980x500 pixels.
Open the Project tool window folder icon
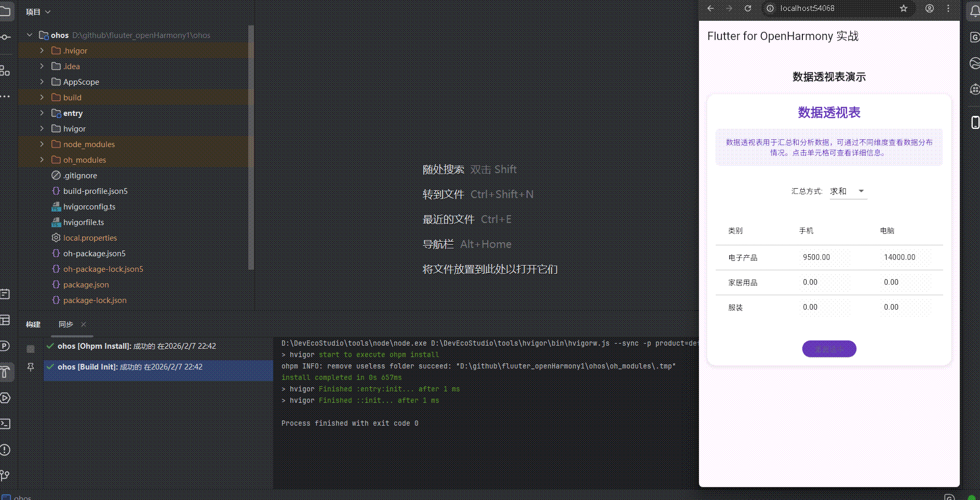pos(5,11)
